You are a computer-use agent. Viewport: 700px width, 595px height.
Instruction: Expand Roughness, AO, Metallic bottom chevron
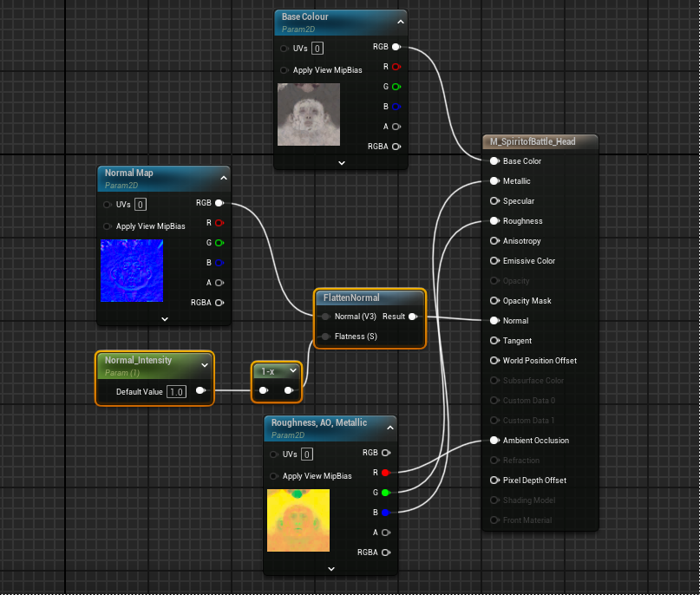[x=331, y=569]
